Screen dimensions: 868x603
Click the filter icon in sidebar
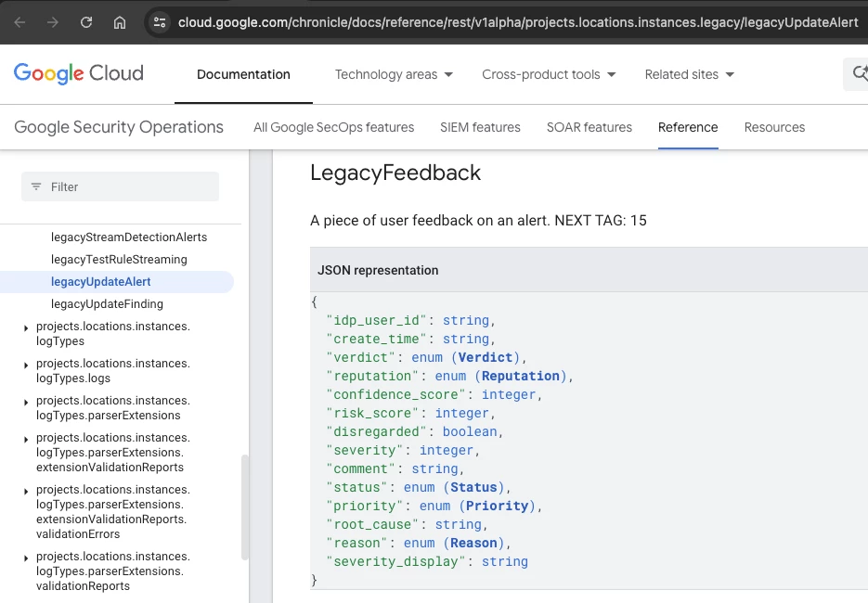click(36, 187)
